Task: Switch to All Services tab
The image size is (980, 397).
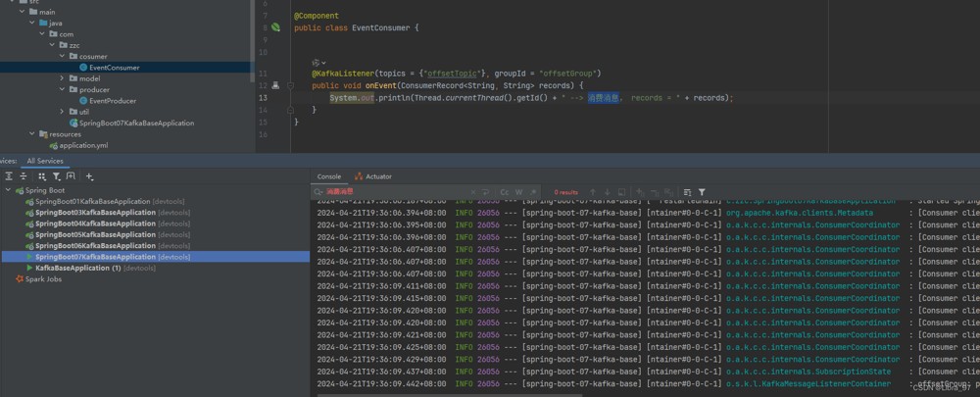Action: click(x=45, y=161)
